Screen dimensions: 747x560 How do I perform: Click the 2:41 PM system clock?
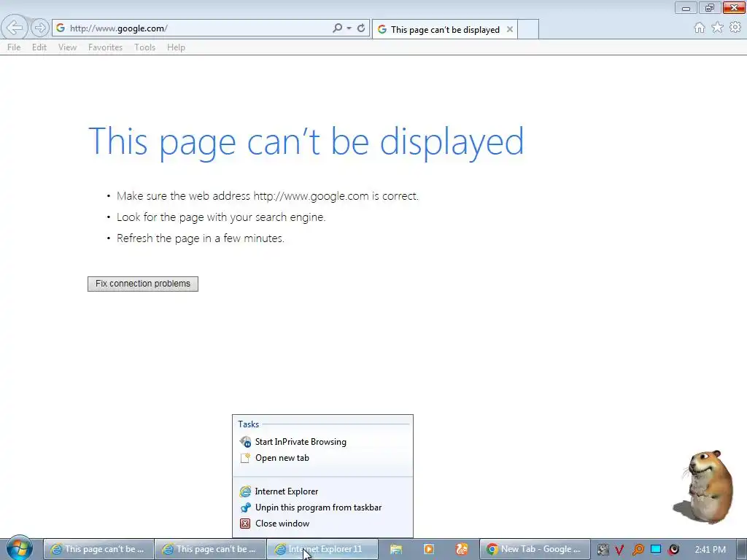click(x=710, y=550)
